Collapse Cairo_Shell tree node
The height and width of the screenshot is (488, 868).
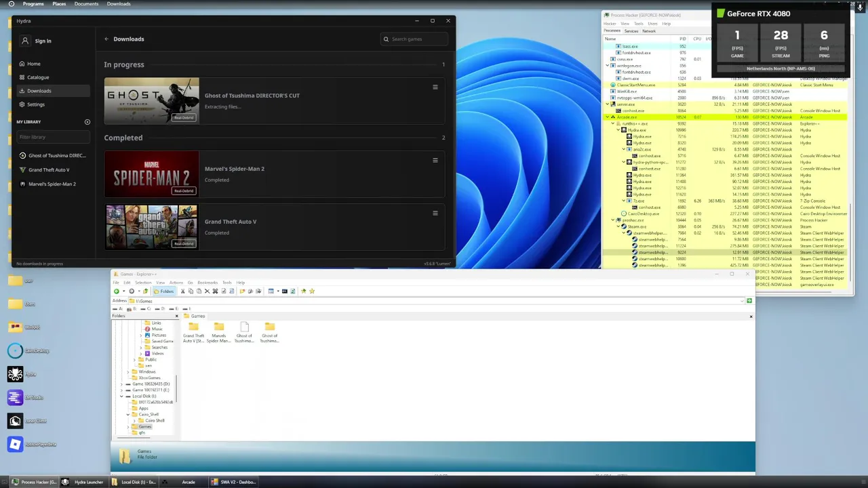click(x=128, y=414)
